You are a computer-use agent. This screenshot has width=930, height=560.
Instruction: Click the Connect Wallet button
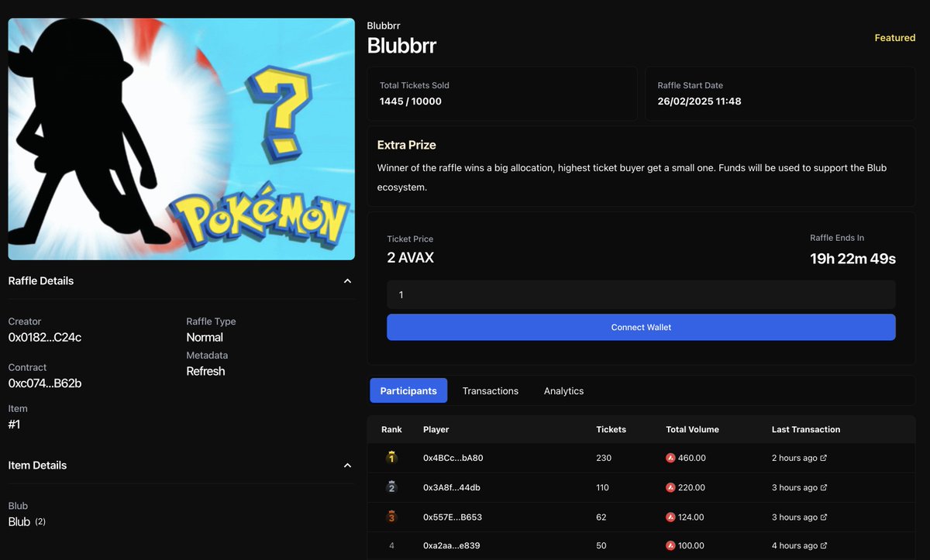click(641, 327)
